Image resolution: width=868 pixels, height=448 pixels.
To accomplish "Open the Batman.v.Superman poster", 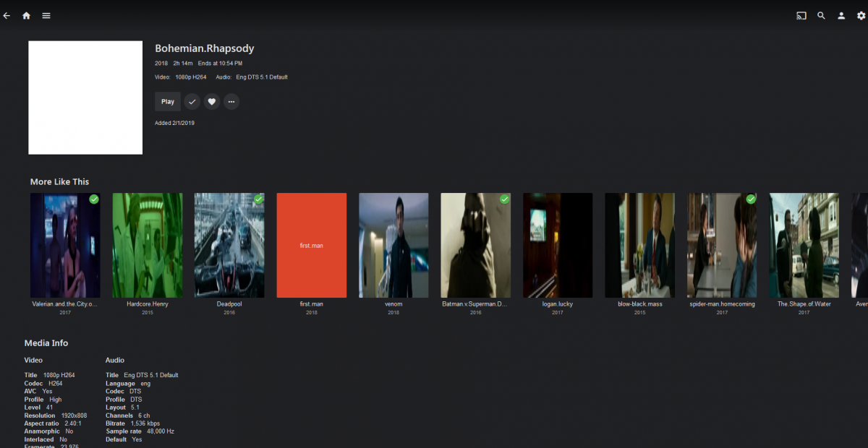I will point(476,245).
